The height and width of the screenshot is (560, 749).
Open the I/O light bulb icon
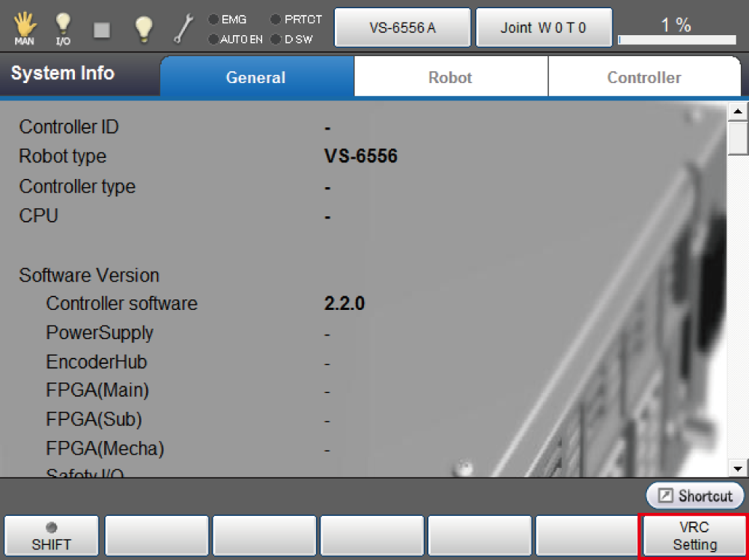(64, 28)
